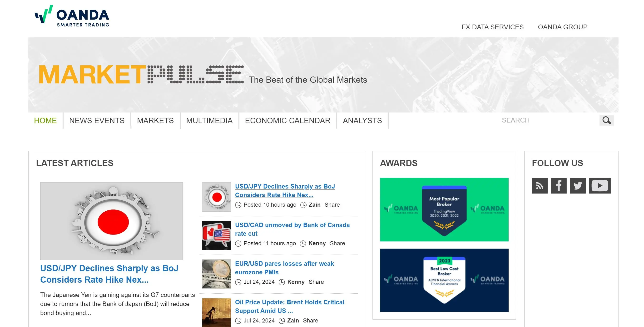Viewport: 644px width, 327px height.
Task: Open the RSS feed icon
Action: (x=540, y=186)
